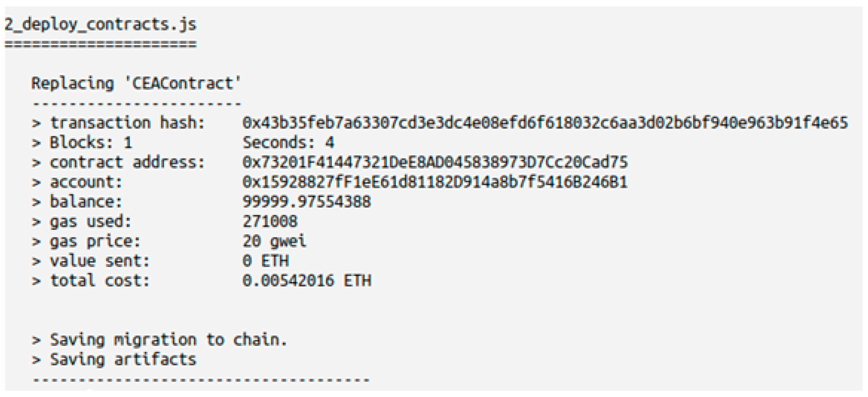This screenshot has width=868, height=397.
Task: Click the value sent label
Action: tap(100, 261)
